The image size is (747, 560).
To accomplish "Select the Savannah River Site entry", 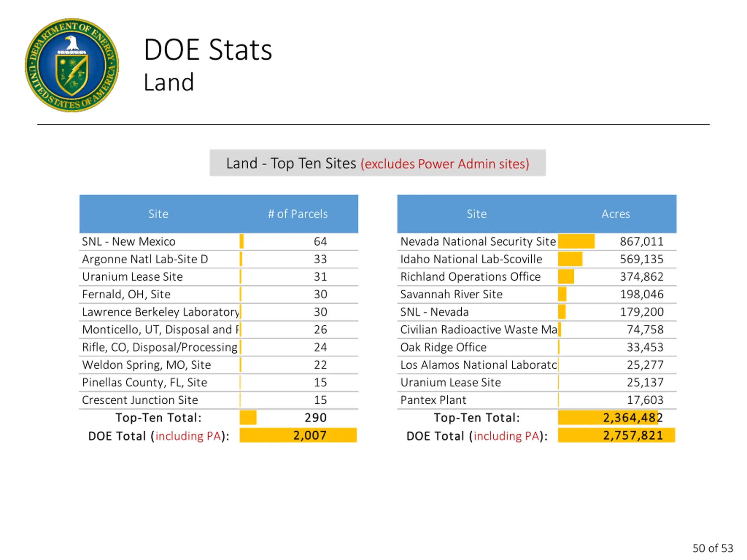I will (451, 294).
